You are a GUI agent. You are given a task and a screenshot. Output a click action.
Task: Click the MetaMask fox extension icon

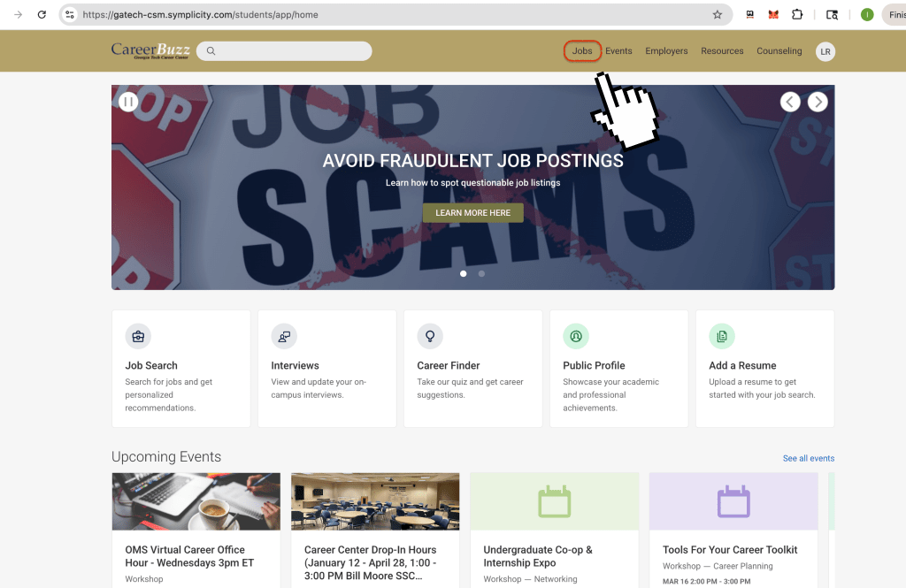point(773,14)
